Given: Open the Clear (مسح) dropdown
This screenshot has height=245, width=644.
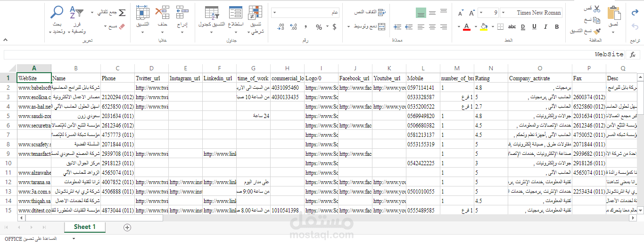Looking at the screenshot, I should (116, 26).
